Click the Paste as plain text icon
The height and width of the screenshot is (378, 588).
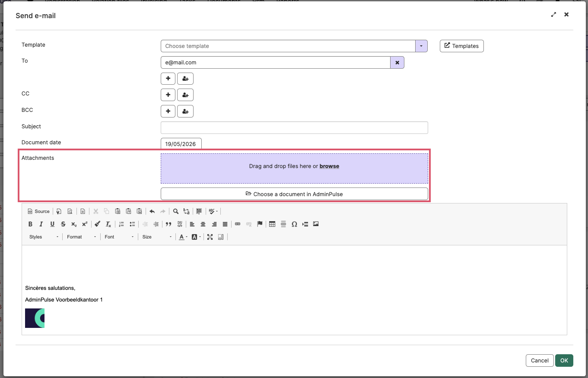(x=128, y=211)
